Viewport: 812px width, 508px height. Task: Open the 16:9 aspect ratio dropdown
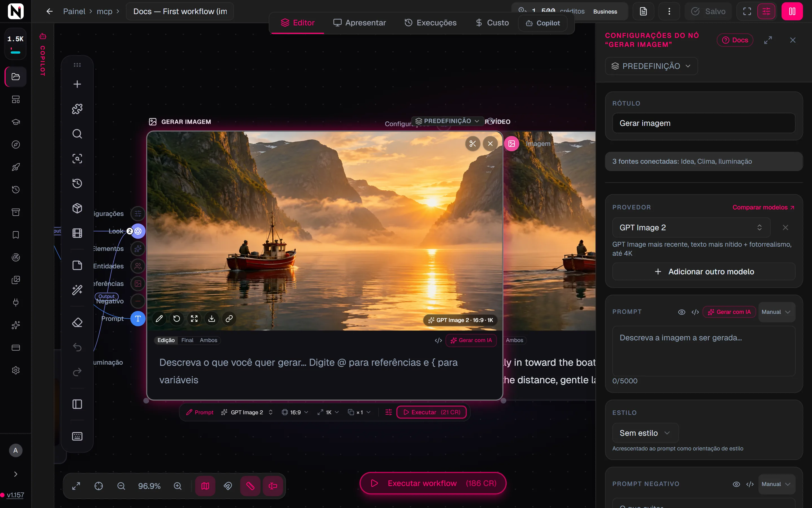click(x=295, y=412)
